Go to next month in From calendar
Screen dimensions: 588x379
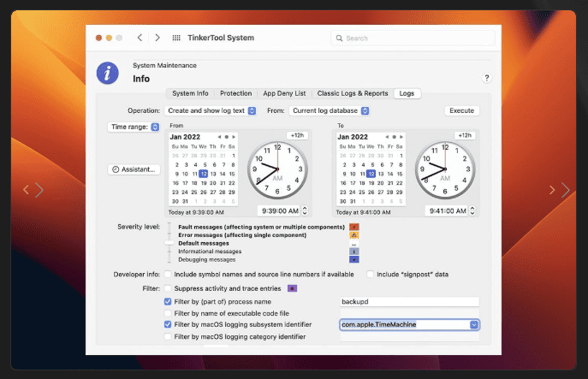tap(234, 137)
